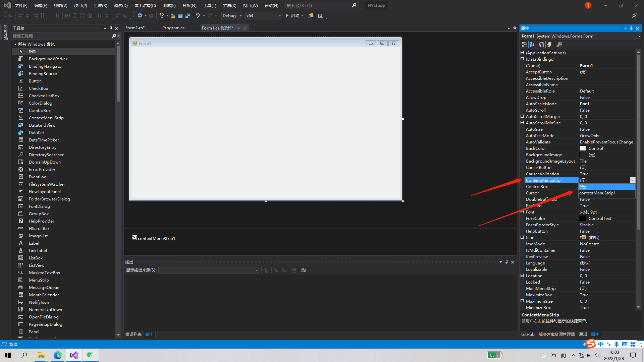The height and width of the screenshot is (362, 644).
Task: Open the x64 platform dropdown
Action: (x=279, y=15)
